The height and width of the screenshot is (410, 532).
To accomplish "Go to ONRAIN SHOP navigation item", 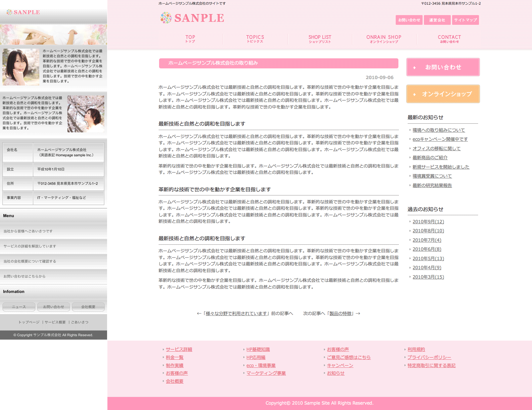I will [x=384, y=39].
